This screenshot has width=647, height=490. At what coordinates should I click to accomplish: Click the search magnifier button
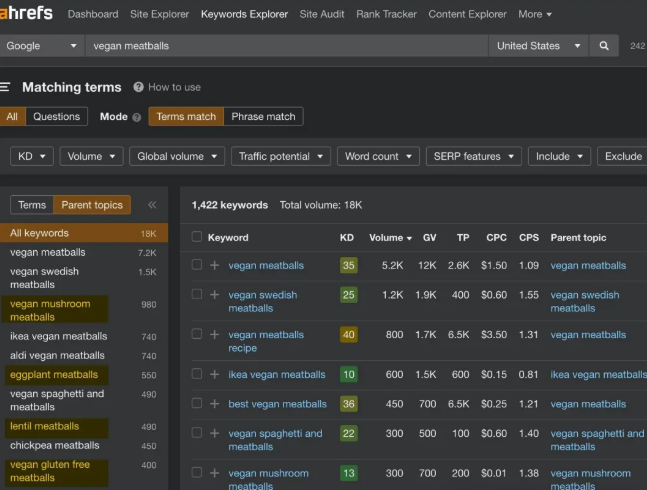(x=604, y=46)
